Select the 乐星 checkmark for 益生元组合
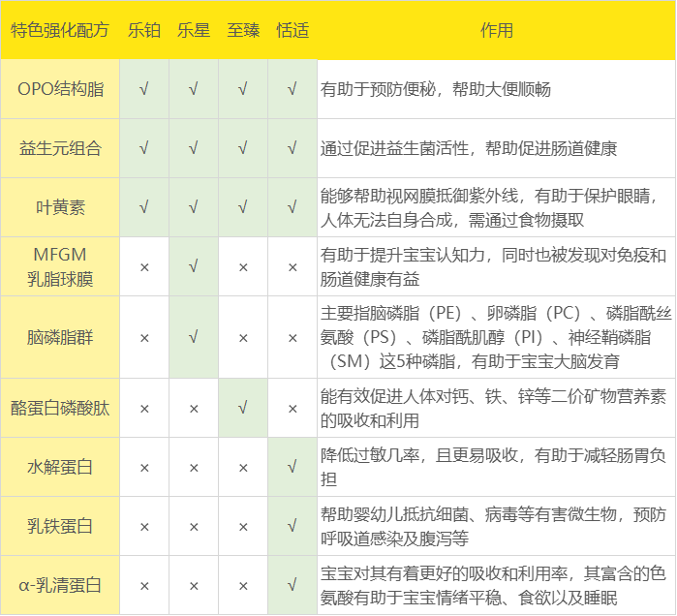 pos(194,148)
